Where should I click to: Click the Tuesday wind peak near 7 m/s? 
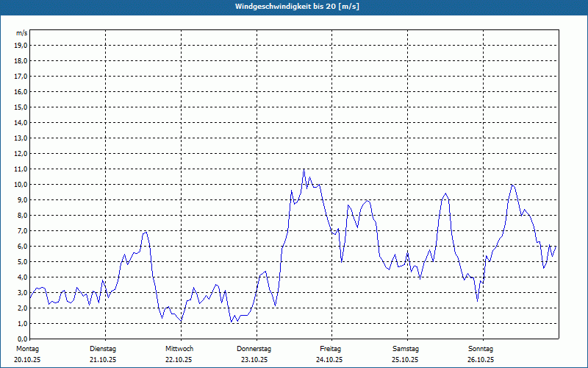(146, 232)
